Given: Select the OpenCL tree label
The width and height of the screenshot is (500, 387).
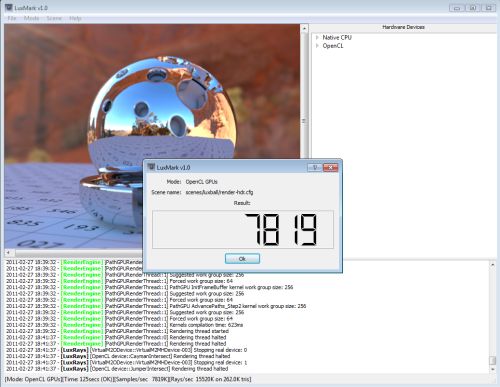Looking at the screenshot, I should point(333,46).
